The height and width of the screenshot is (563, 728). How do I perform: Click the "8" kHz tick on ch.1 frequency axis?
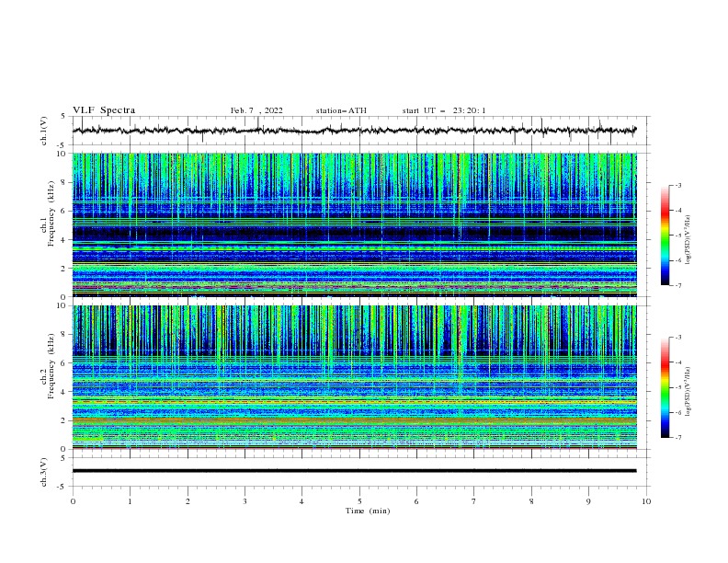tap(64, 182)
